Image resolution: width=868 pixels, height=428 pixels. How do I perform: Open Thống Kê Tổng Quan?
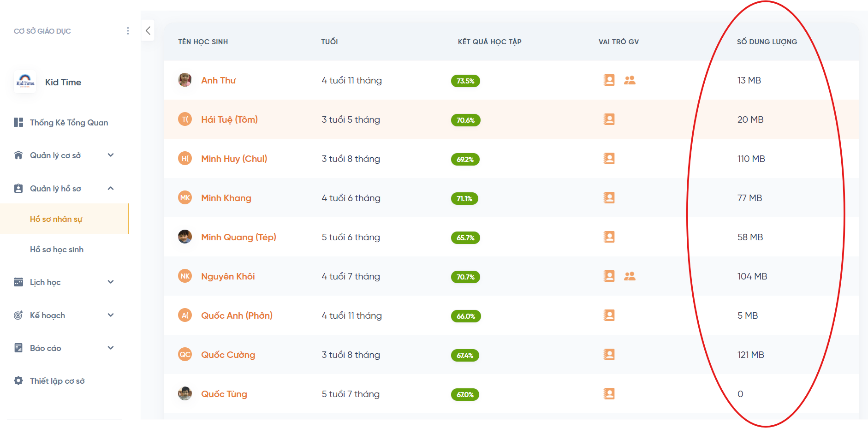click(x=69, y=123)
